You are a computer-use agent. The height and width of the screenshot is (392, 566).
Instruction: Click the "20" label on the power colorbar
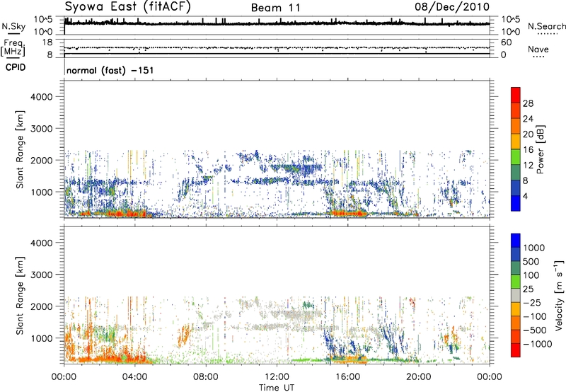click(x=528, y=134)
